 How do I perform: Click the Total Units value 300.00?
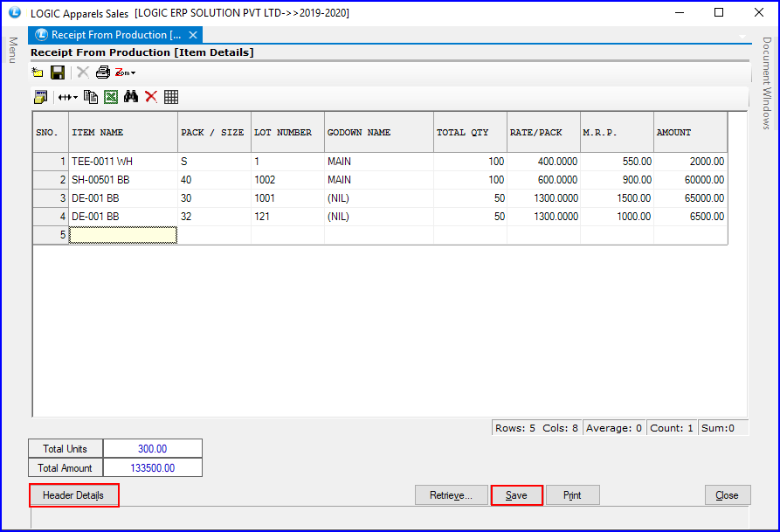[153, 448]
